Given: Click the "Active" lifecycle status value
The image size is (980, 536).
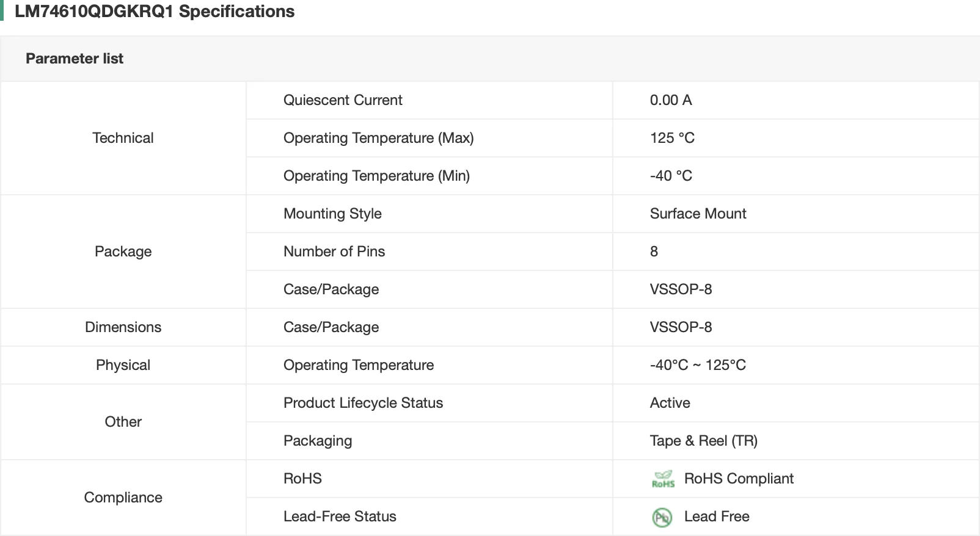Looking at the screenshot, I should pos(670,403).
